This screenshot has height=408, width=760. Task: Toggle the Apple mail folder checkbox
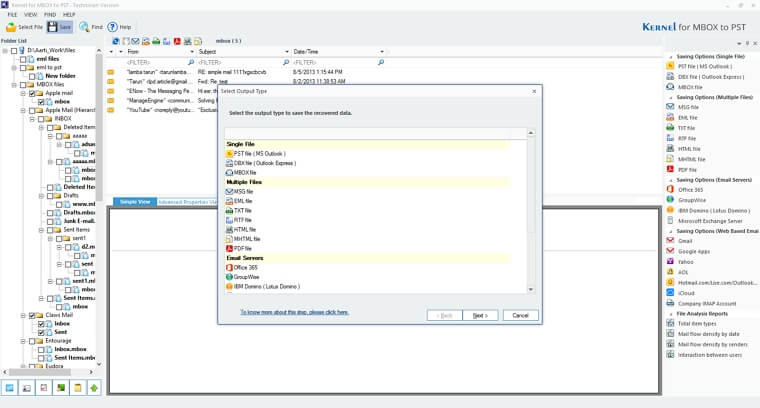point(32,93)
